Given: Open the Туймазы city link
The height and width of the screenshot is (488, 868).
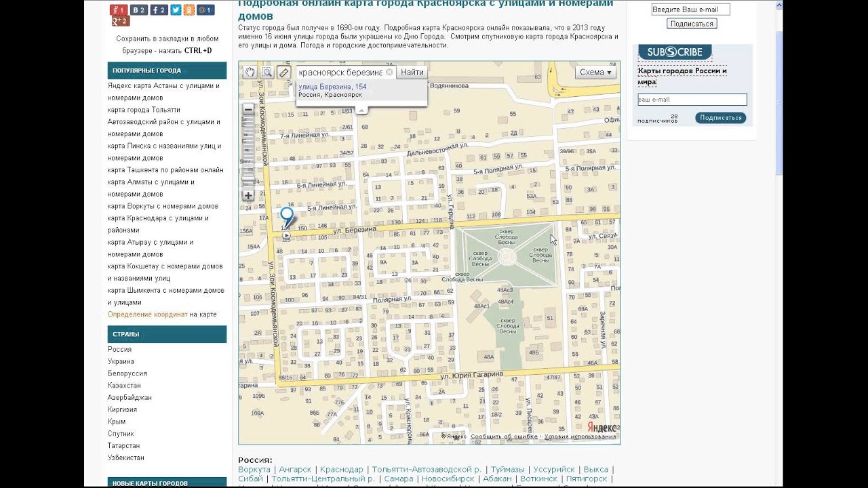Looking at the screenshot, I should click(x=508, y=470).
